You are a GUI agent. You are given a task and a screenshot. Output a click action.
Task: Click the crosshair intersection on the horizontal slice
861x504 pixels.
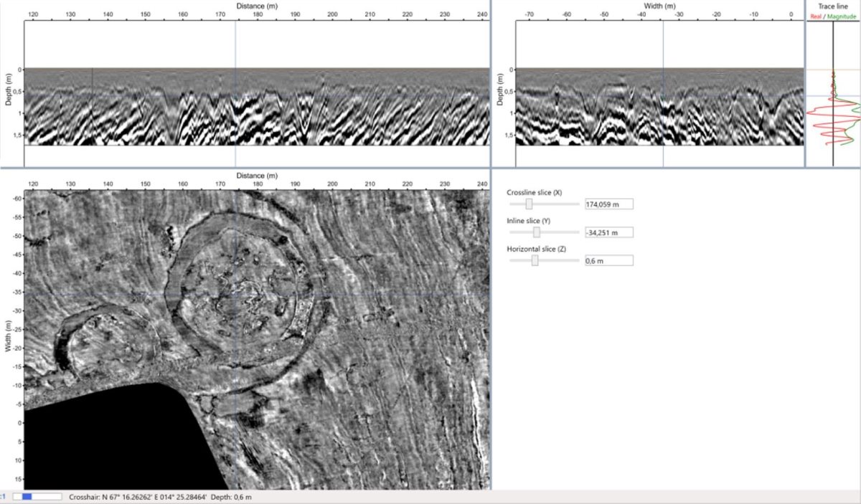point(235,294)
